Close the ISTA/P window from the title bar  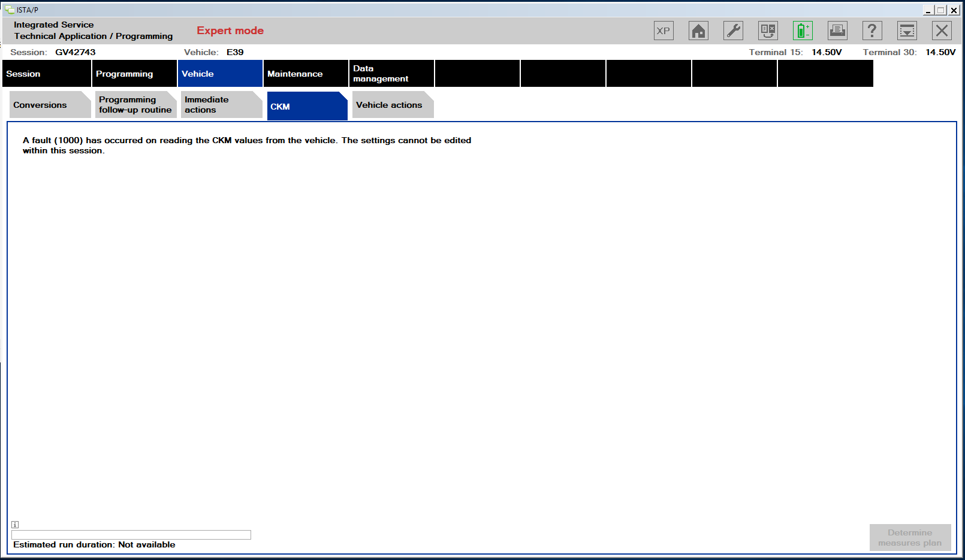[954, 10]
